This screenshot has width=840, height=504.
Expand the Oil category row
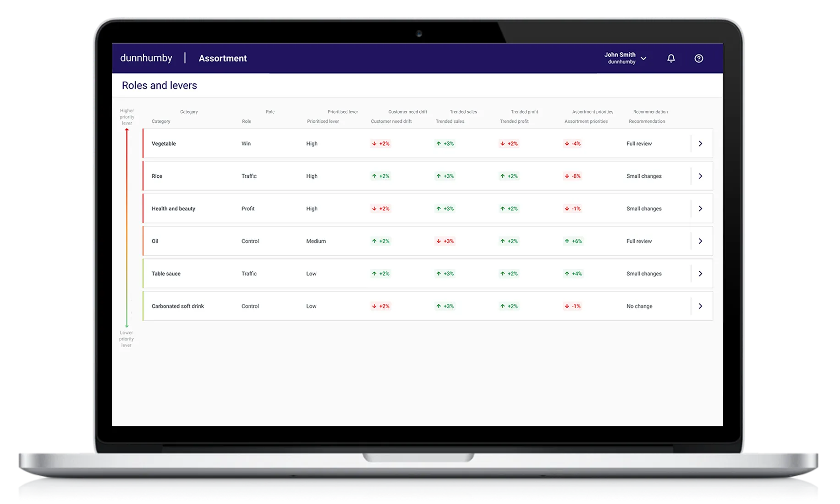700,241
